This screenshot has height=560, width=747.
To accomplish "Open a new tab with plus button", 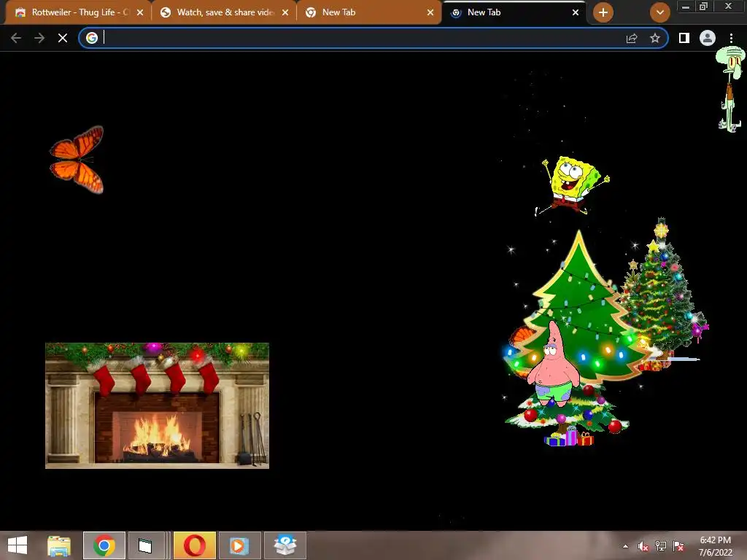I will pyautogui.click(x=603, y=12).
